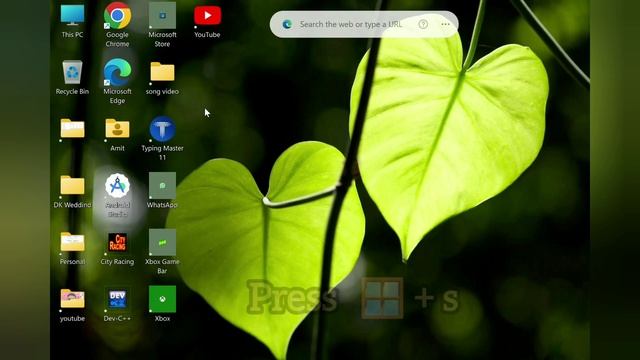Open the youtube folder

coord(72,305)
